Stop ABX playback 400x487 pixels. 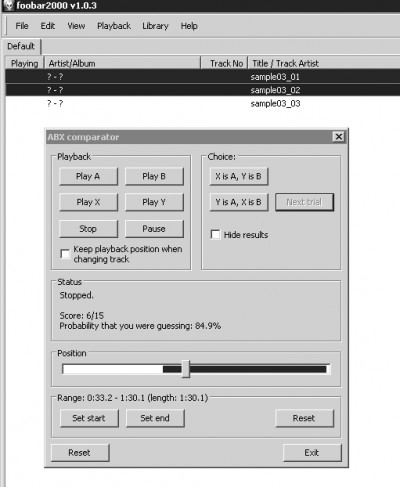[x=88, y=229]
